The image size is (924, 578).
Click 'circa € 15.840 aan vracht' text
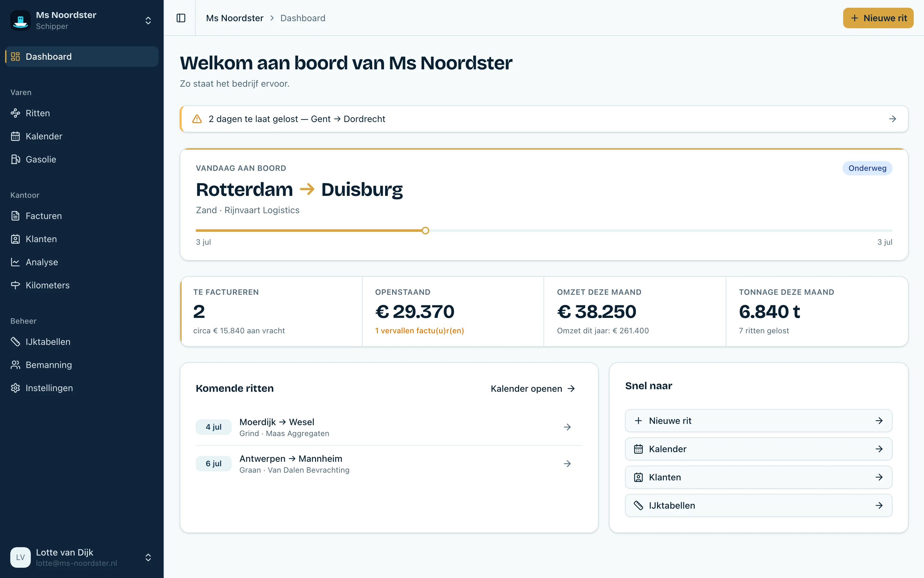[239, 331]
